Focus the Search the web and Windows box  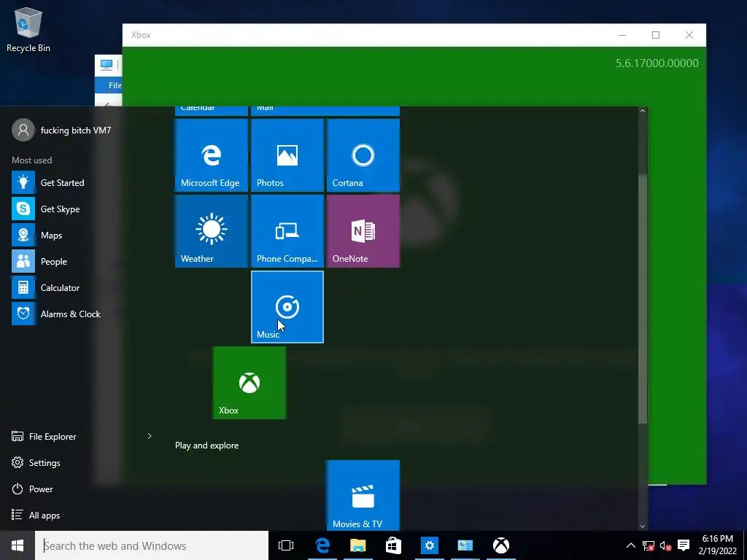pyautogui.click(x=152, y=545)
